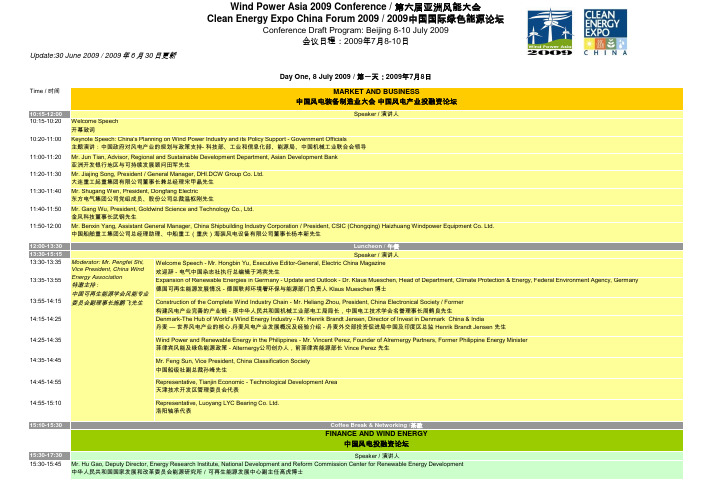The height and width of the screenshot is (503, 711).
Task: Click the Wind Power Asia 2009 logo
Action: tap(550, 32)
